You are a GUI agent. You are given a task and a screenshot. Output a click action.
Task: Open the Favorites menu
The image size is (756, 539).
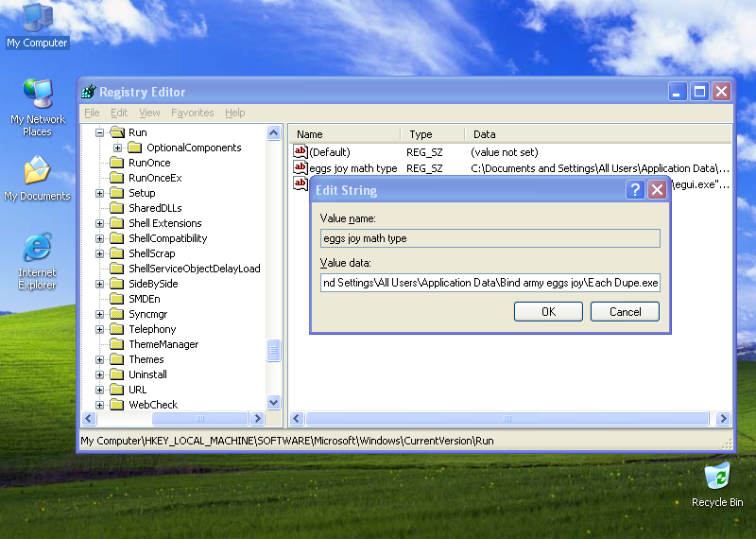(193, 113)
